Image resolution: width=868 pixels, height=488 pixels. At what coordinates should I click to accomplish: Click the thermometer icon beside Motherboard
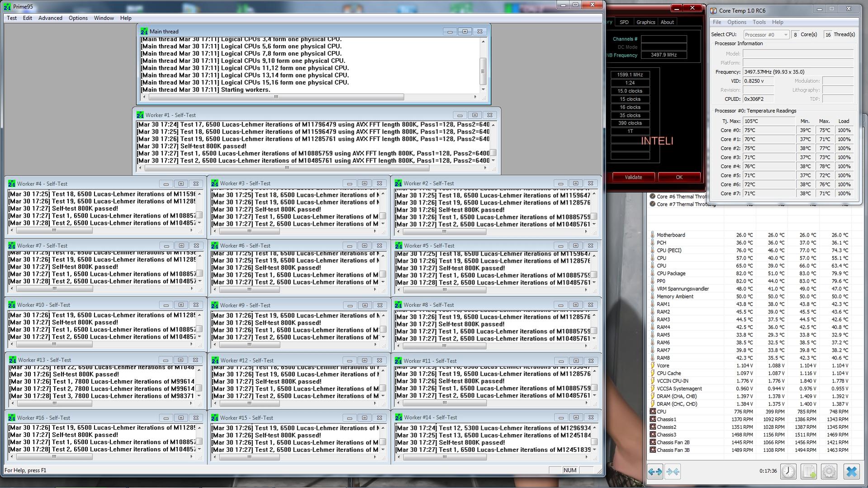point(652,235)
